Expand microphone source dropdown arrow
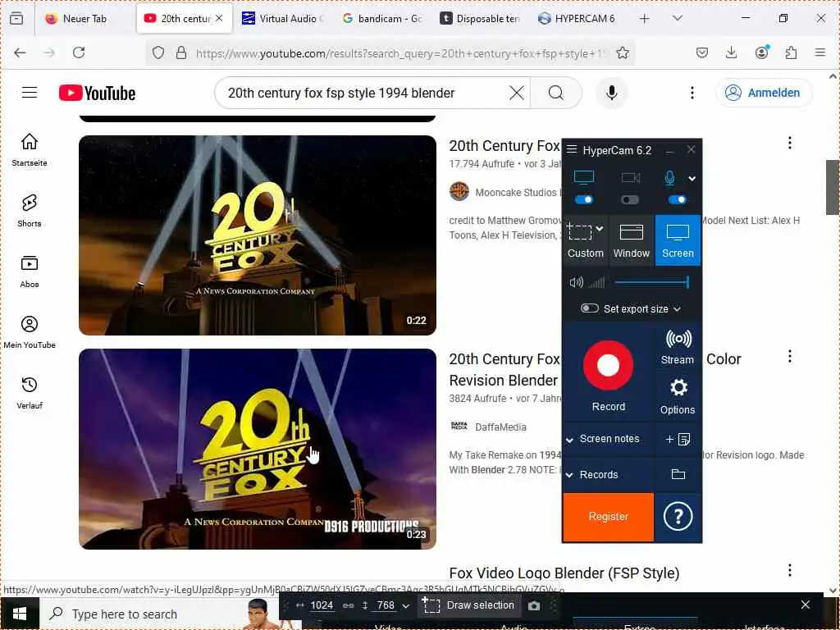 692,178
